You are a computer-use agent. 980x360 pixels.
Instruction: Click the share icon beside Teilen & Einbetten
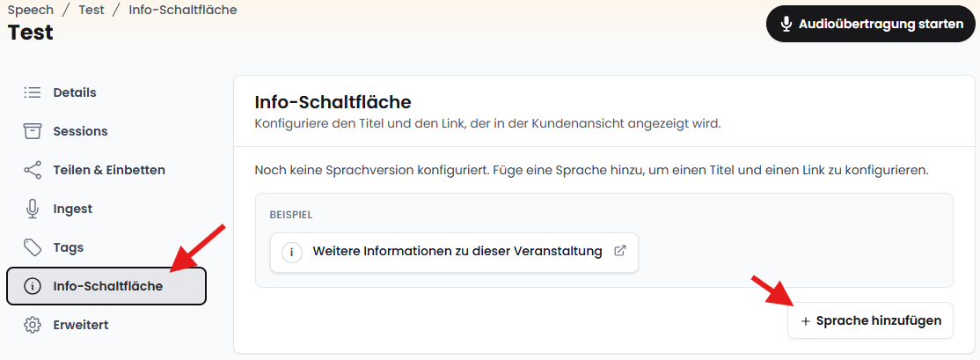coord(32,170)
